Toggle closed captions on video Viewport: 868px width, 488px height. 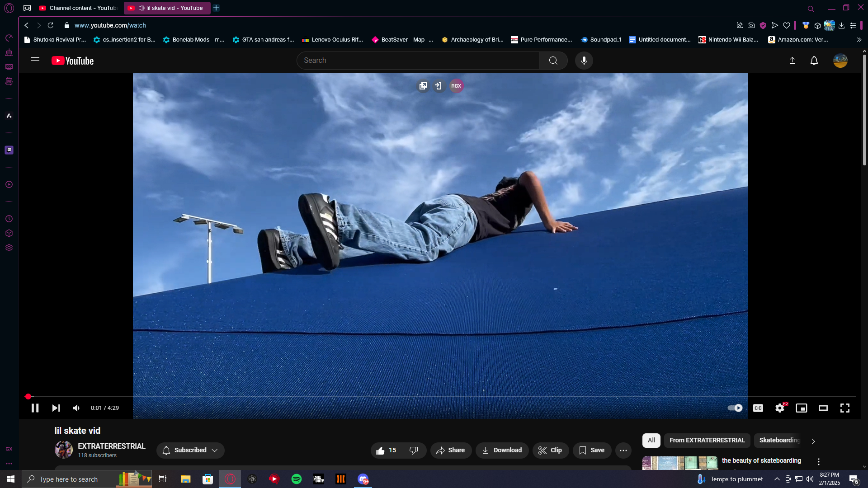pos(758,408)
